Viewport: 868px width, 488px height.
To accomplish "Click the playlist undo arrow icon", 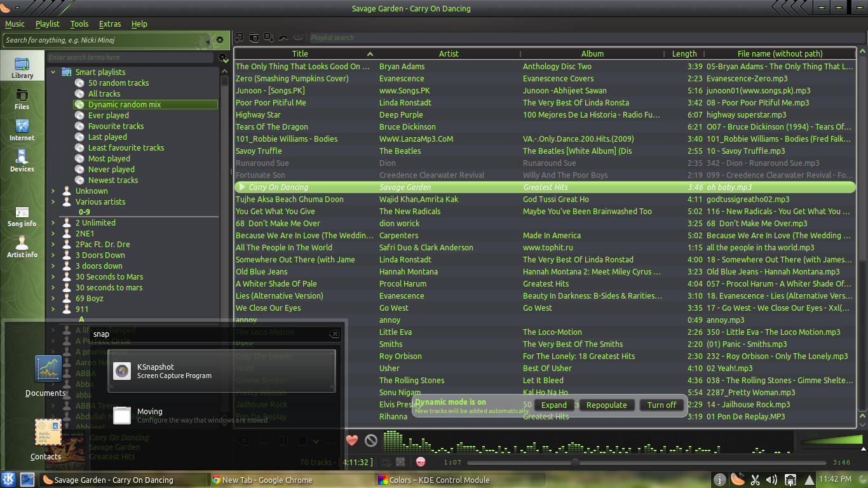I will click(283, 37).
